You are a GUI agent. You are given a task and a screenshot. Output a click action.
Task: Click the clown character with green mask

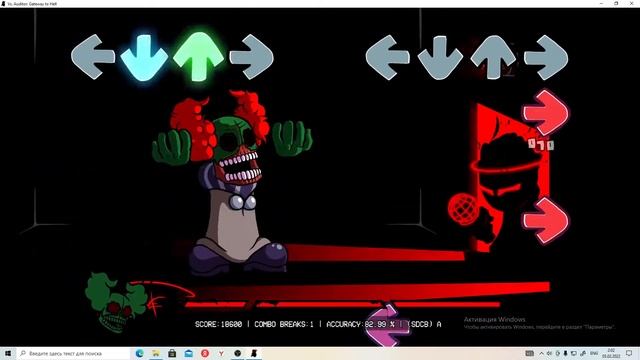pos(233,182)
